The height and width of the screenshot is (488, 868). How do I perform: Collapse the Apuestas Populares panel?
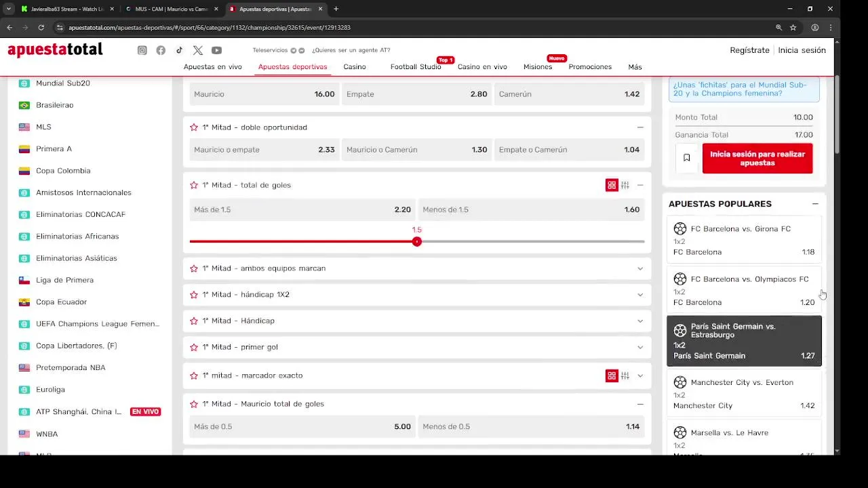coord(815,204)
